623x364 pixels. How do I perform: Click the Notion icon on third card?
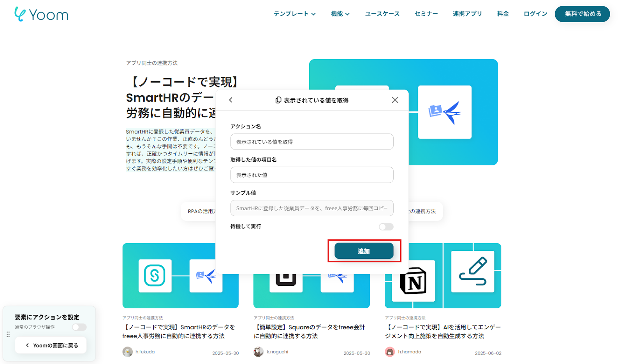tap(413, 281)
